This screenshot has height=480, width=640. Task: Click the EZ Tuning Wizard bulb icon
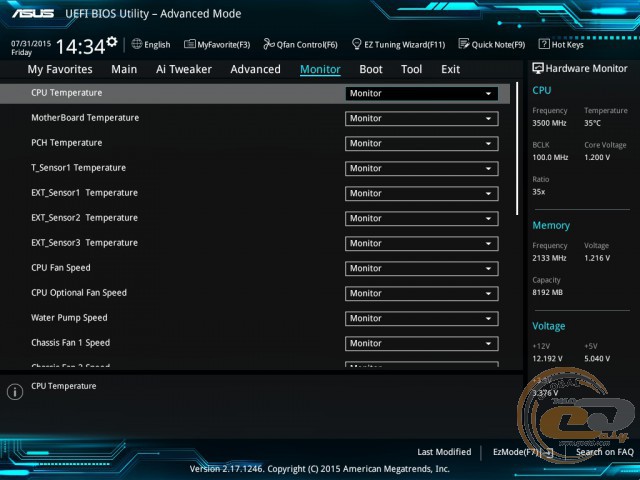click(356, 44)
